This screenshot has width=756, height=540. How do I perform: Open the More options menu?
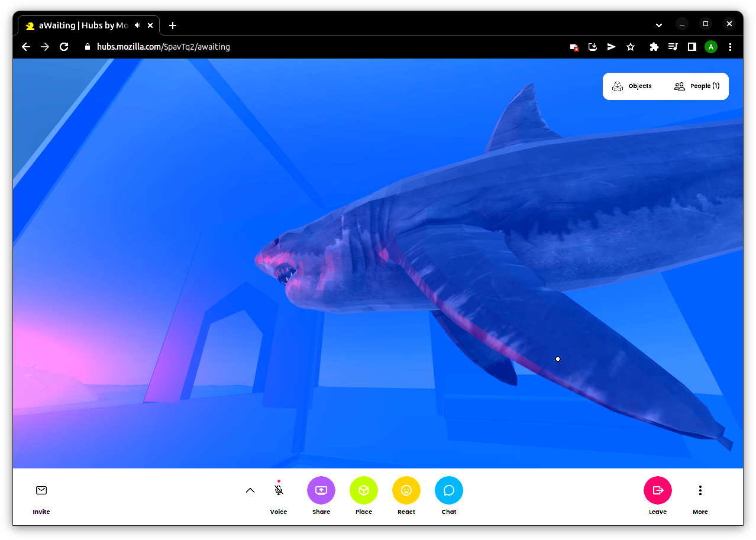point(700,490)
